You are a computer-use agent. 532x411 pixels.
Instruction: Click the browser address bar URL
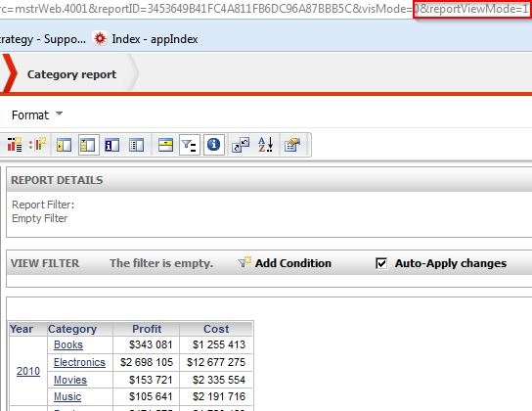click(x=265, y=9)
